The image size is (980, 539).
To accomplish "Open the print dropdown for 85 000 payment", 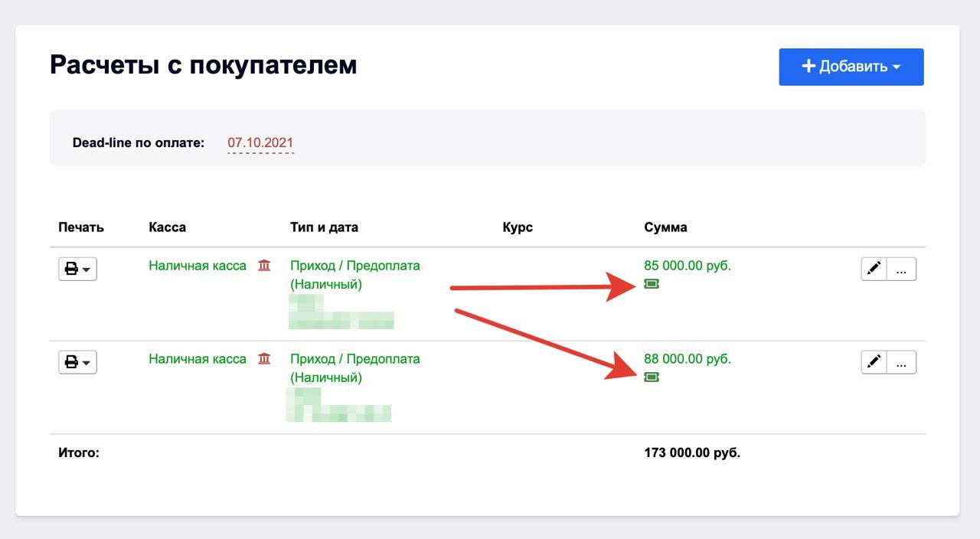I will pos(78,269).
